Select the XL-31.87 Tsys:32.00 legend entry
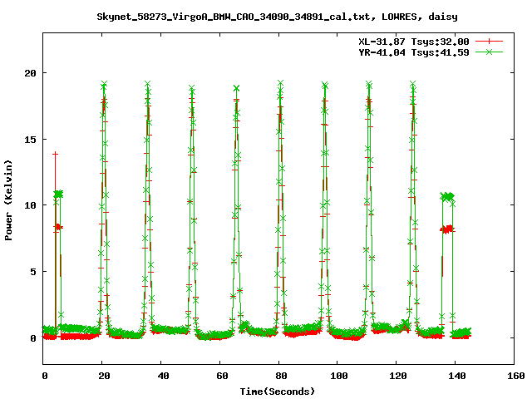 tap(414, 42)
